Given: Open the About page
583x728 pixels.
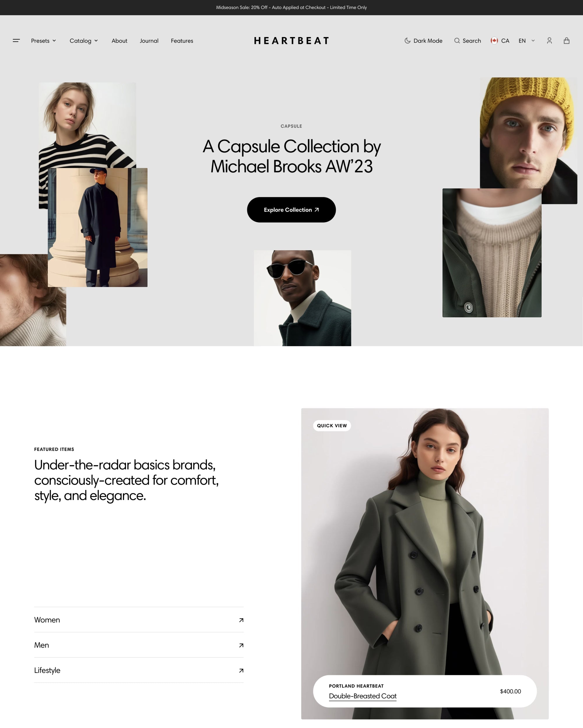Looking at the screenshot, I should click(119, 41).
